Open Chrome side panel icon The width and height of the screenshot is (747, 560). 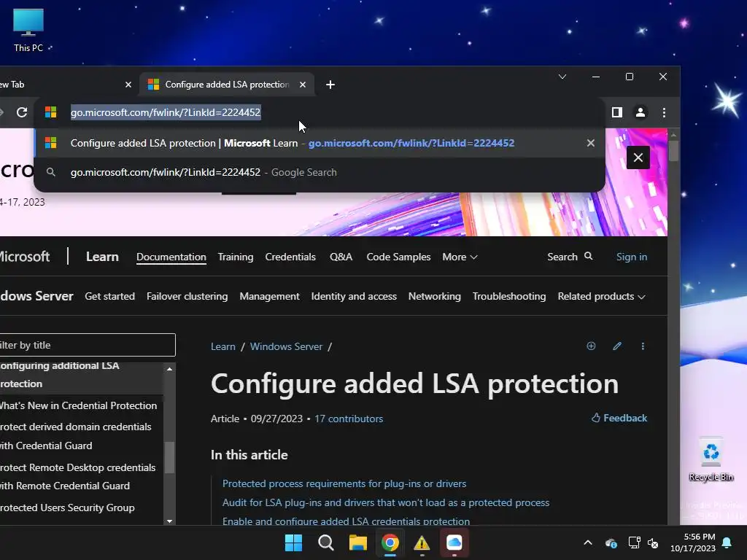[x=617, y=112]
